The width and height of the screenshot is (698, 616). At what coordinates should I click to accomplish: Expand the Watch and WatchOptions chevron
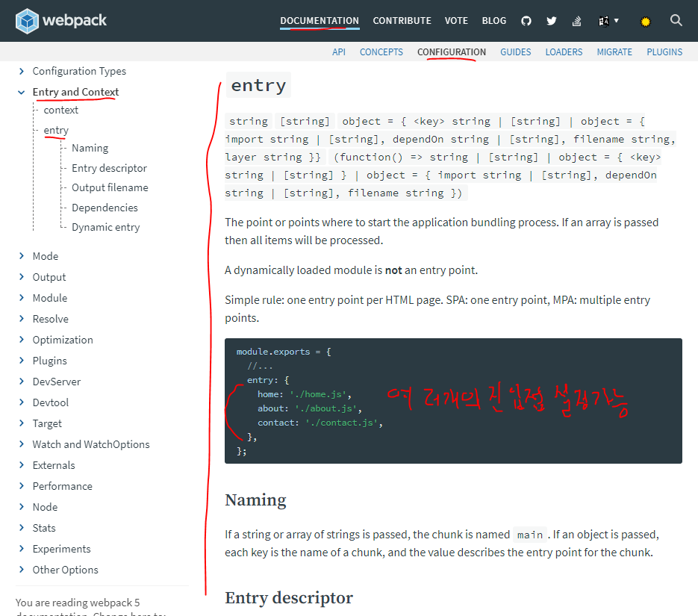point(22,444)
